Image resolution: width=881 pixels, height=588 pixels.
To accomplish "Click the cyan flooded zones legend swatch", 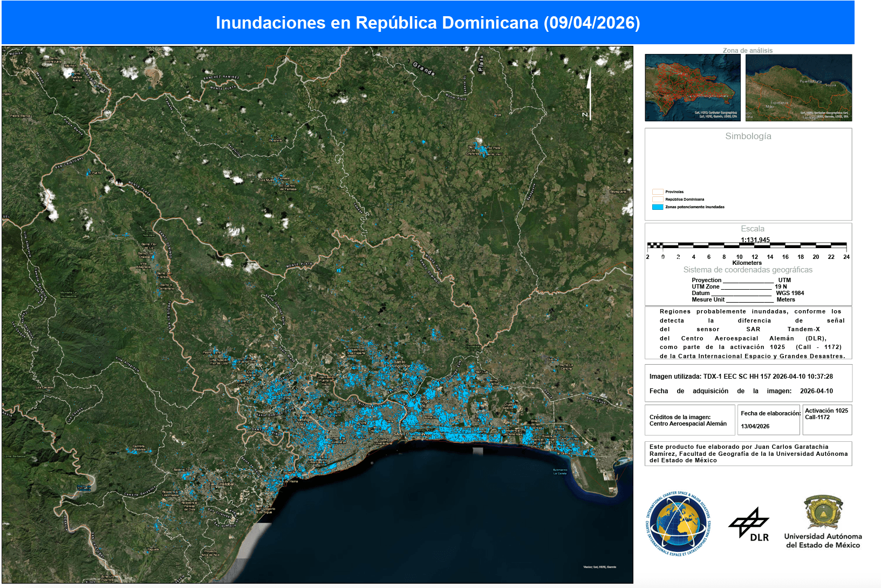I will [x=657, y=207].
